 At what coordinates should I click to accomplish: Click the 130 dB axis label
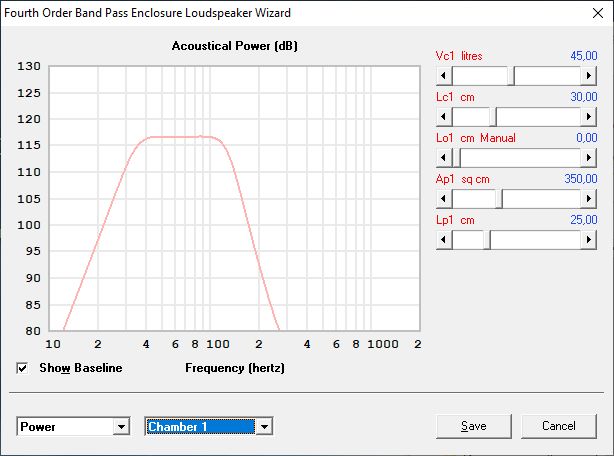(29, 66)
